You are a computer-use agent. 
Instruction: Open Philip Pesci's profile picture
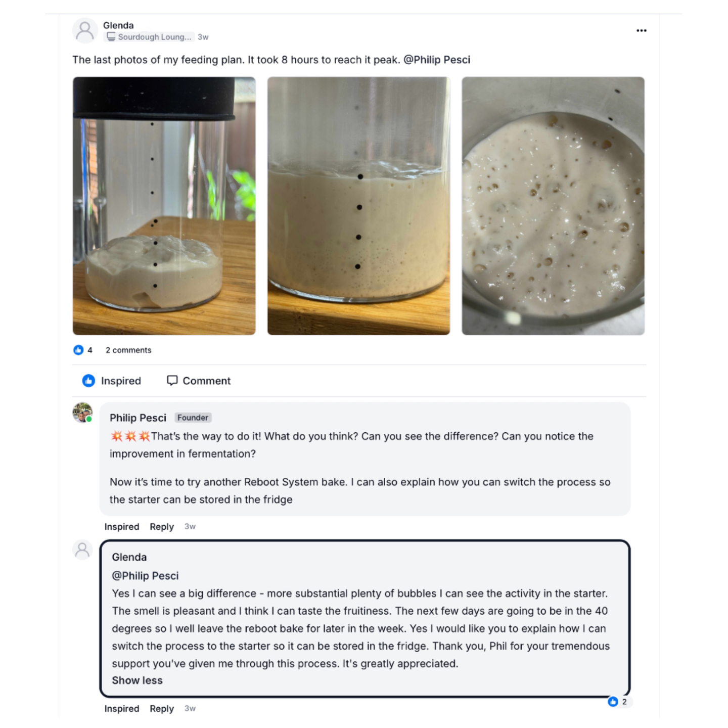82,413
